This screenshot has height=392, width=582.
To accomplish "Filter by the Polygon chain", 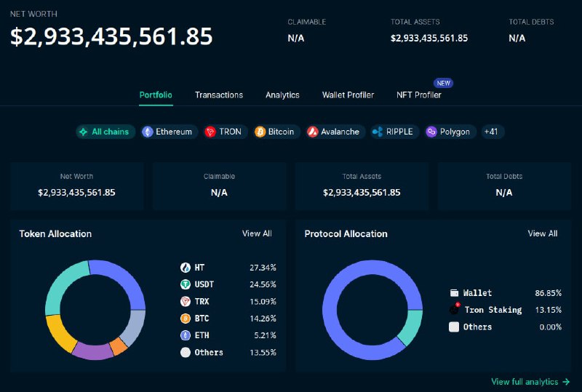I will click(450, 132).
